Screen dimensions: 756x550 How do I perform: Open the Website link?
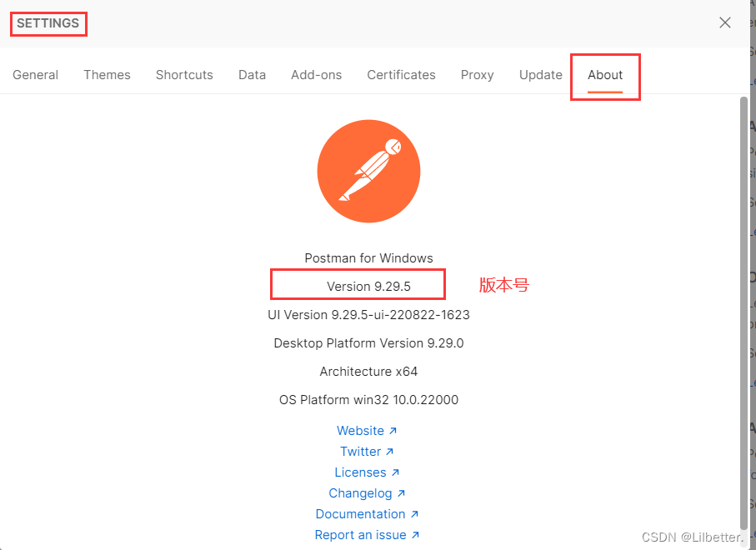(367, 431)
